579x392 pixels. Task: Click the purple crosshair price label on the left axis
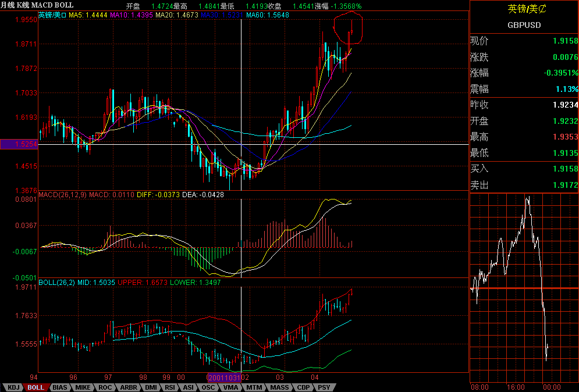19,144
